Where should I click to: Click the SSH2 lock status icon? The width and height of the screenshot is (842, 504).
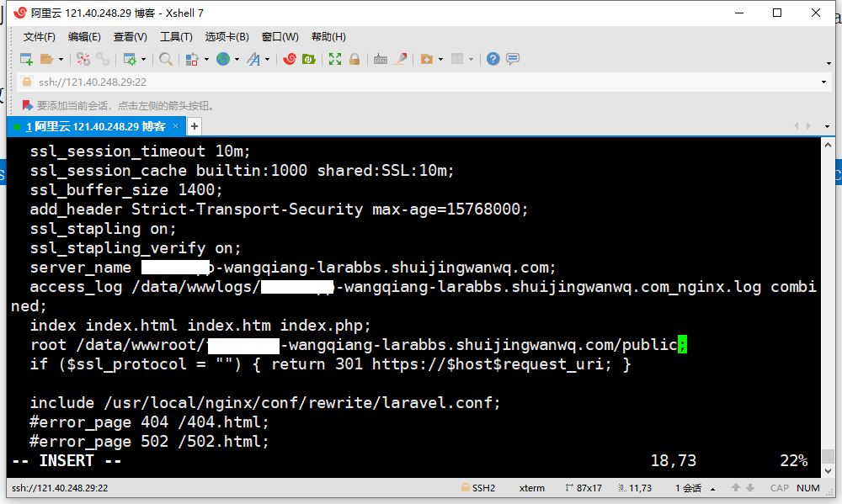[465, 487]
